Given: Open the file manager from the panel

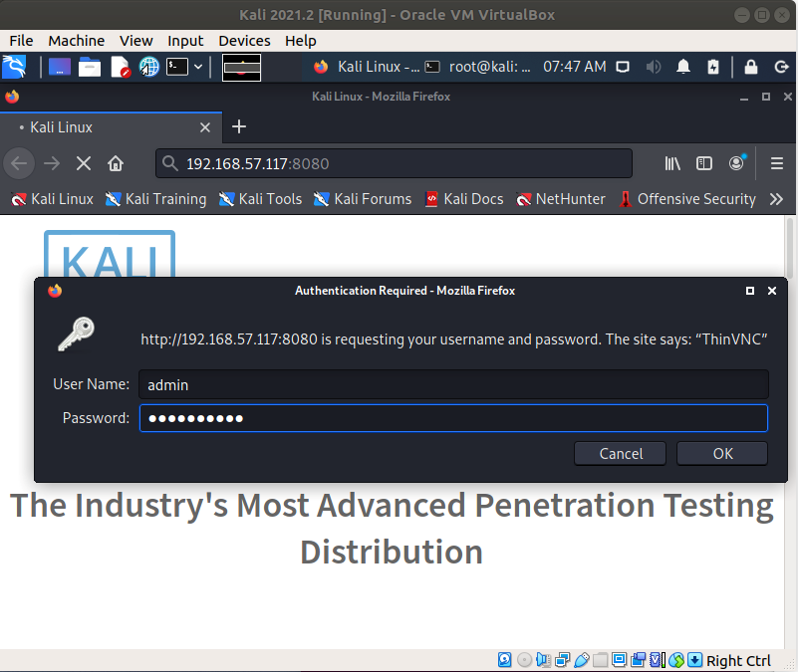Looking at the screenshot, I should coord(90,67).
